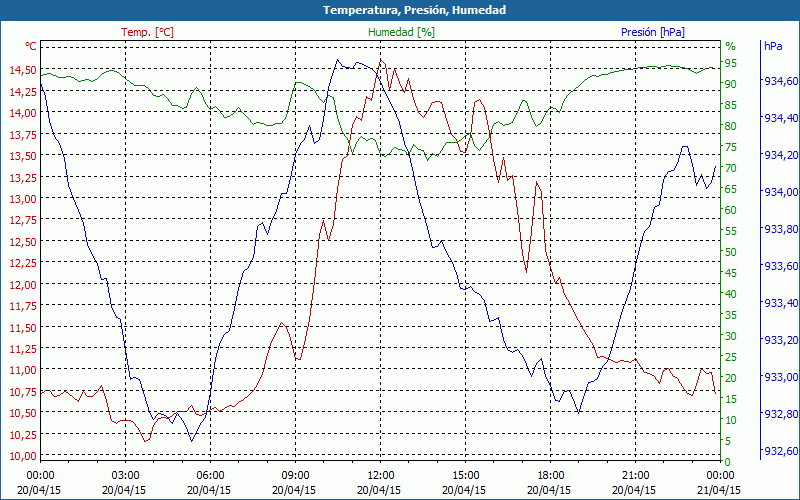Click the '933,60' pressure axis value
The height and width of the screenshot is (500, 800).
point(781,266)
